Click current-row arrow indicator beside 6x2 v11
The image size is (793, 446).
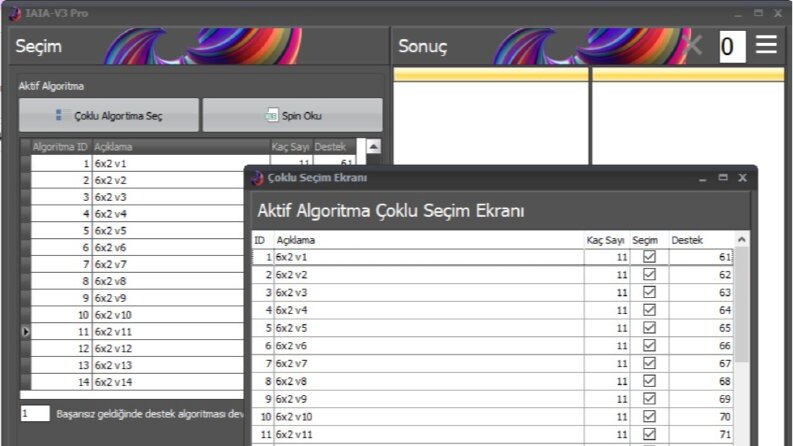coord(26,332)
